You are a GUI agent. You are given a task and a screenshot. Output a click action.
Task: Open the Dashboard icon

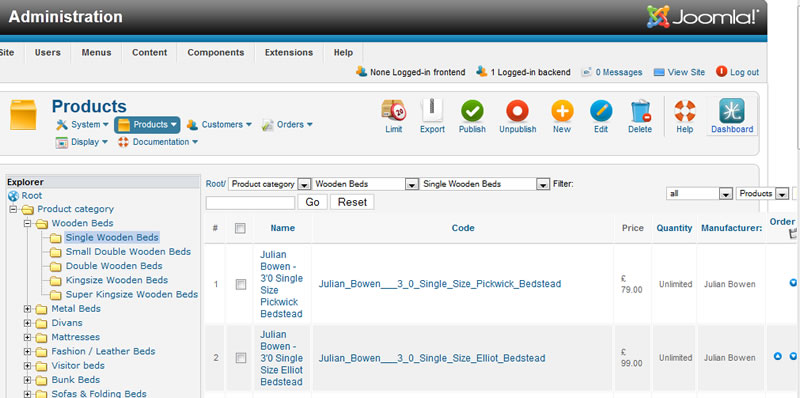(x=732, y=111)
